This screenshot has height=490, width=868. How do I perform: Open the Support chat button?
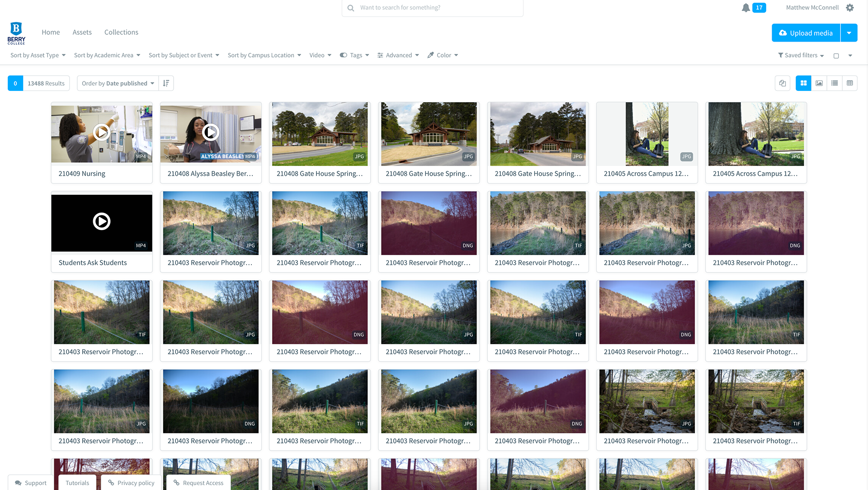pos(31,483)
